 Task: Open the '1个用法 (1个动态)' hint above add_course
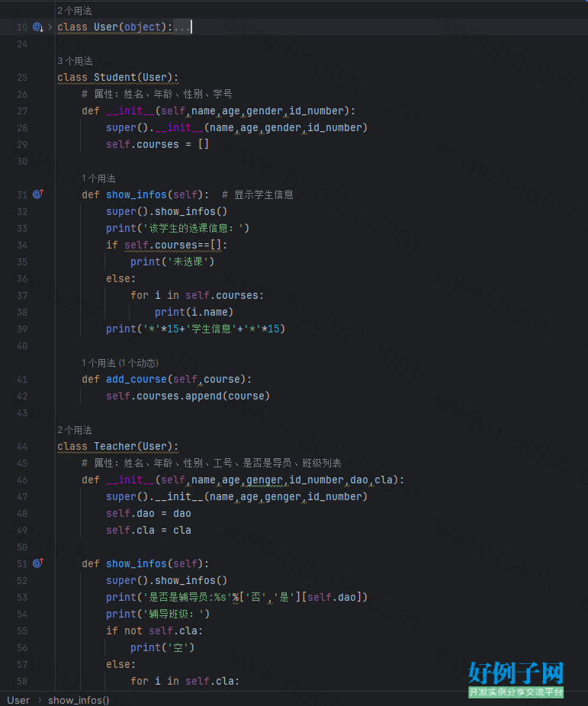(120, 363)
